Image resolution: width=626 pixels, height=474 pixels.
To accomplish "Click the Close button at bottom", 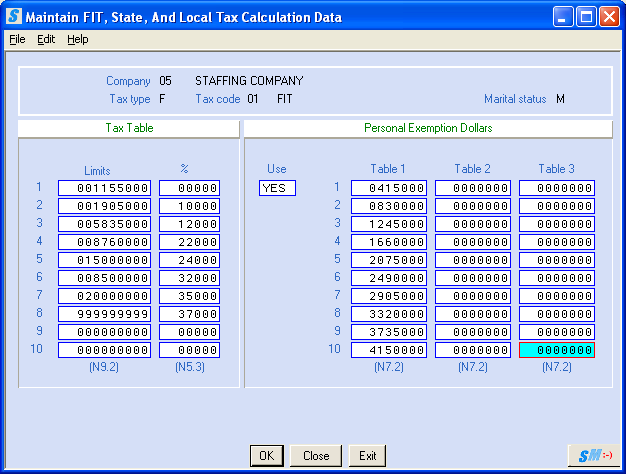I will [316, 456].
